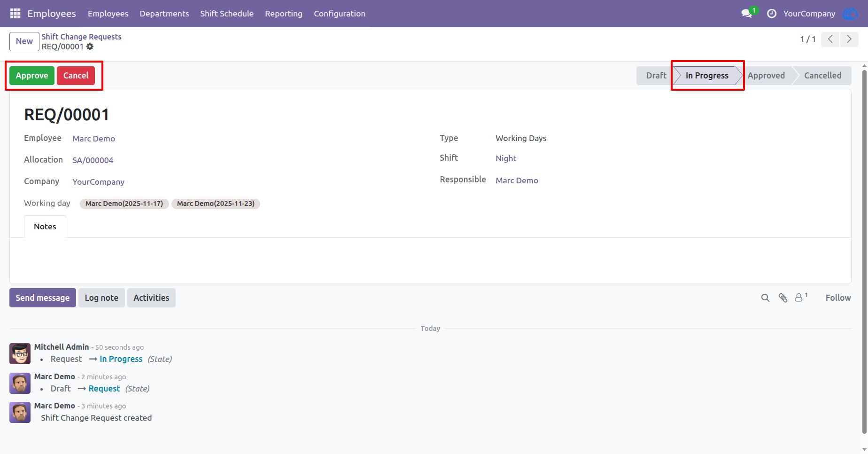Click the Marc Demo(2025-11-17) working day tag

click(124, 204)
